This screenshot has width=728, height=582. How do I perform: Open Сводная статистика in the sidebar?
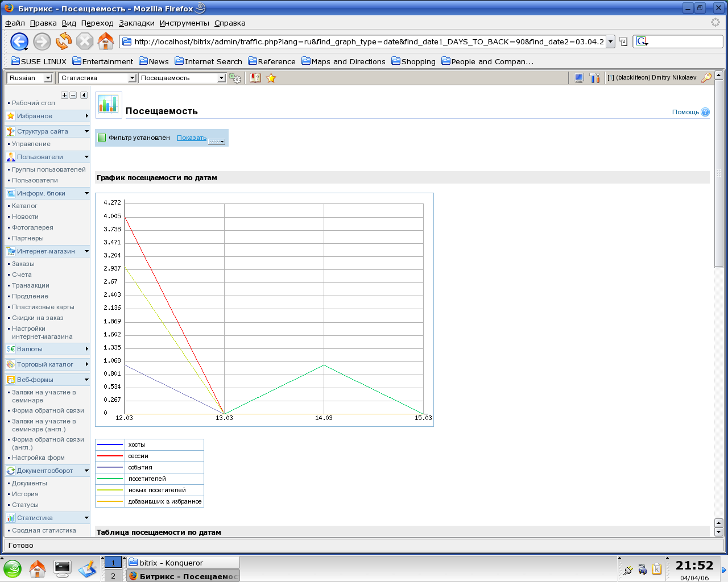tap(44, 530)
